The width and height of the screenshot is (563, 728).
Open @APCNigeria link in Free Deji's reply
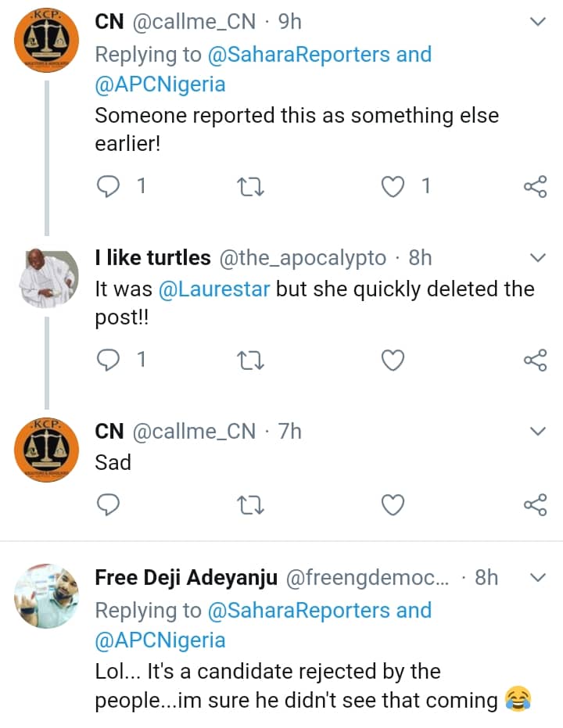[x=159, y=640]
